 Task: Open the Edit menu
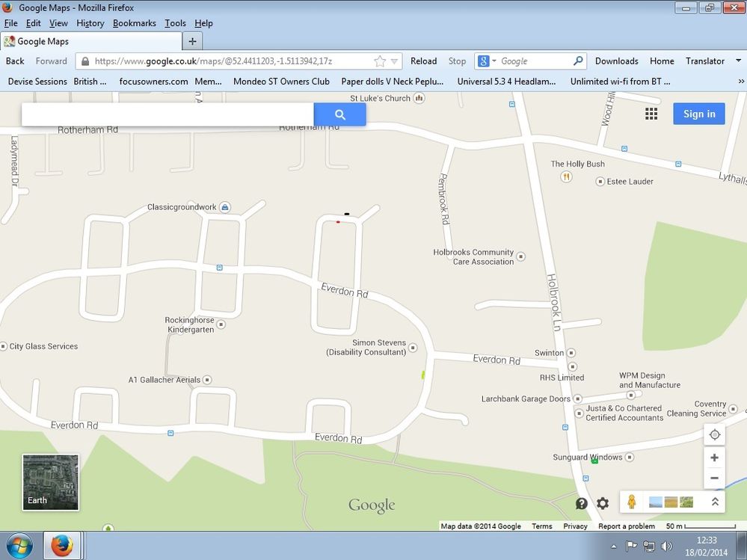point(33,23)
